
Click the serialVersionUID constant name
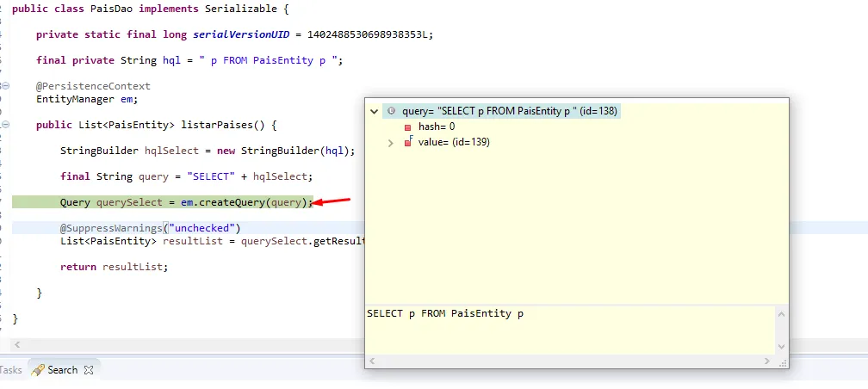[241, 34]
